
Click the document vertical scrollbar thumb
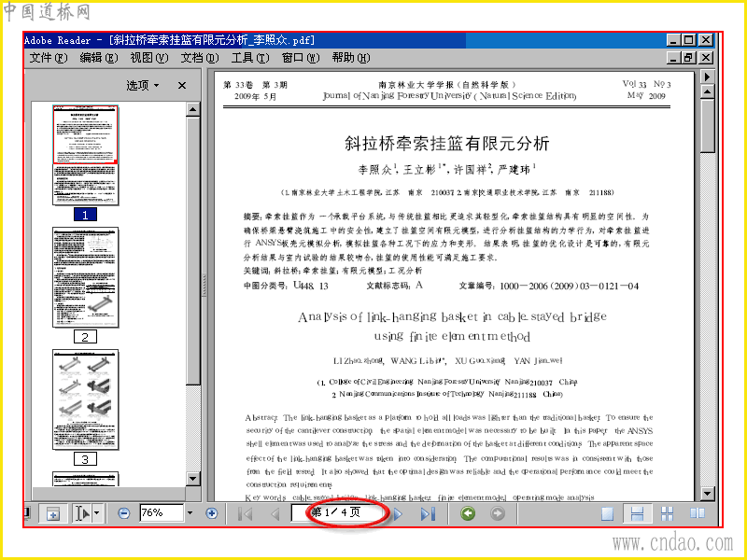click(x=708, y=126)
